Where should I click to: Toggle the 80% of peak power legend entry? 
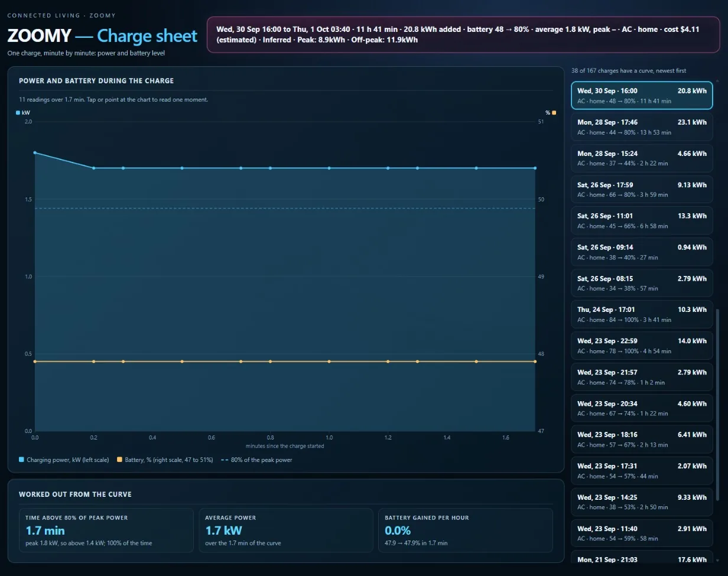[256, 460]
